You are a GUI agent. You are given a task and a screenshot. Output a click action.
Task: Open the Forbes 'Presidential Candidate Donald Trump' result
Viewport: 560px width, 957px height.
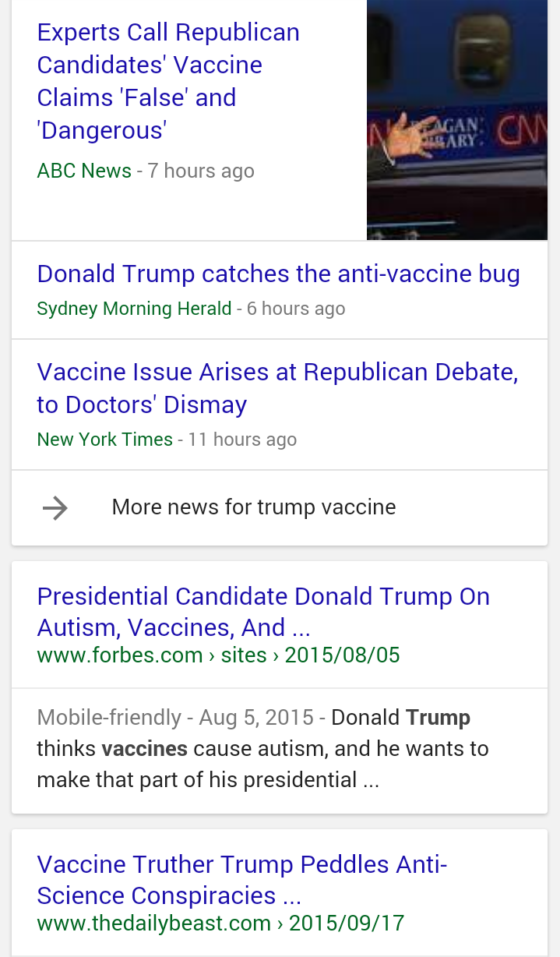(263, 612)
